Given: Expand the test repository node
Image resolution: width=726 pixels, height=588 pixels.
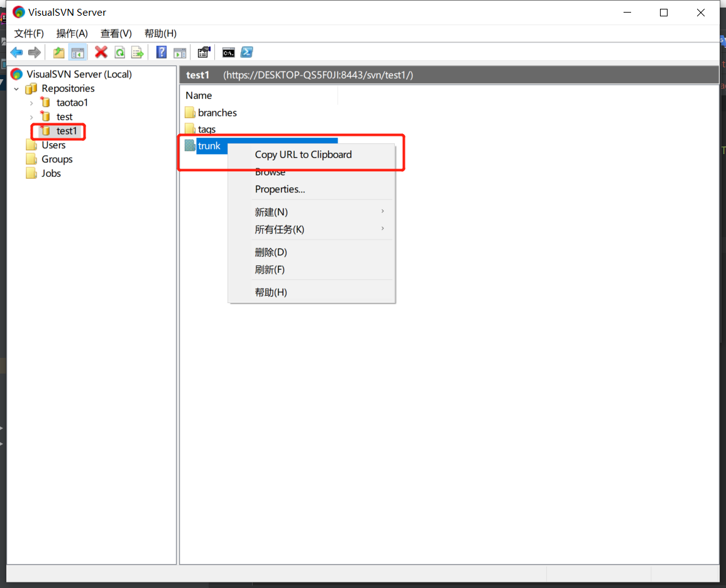Looking at the screenshot, I should 31,117.
